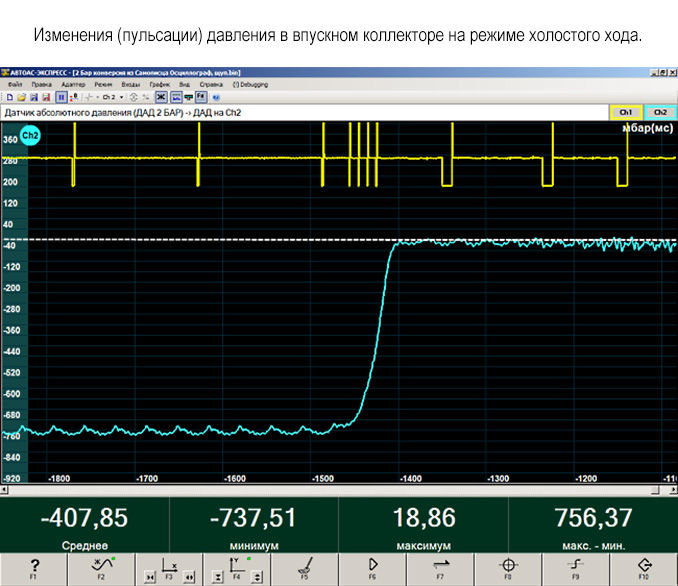
Task: Click the blue help globe icon
Action: pyautogui.click(x=217, y=98)
